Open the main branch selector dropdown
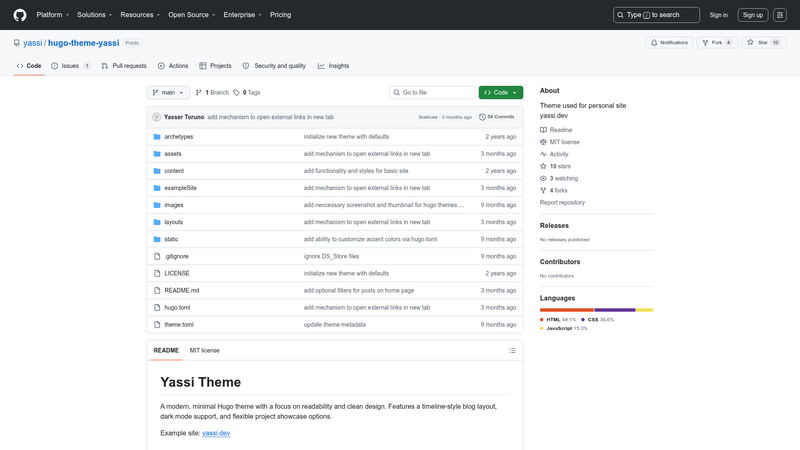 tap(168, 92)
